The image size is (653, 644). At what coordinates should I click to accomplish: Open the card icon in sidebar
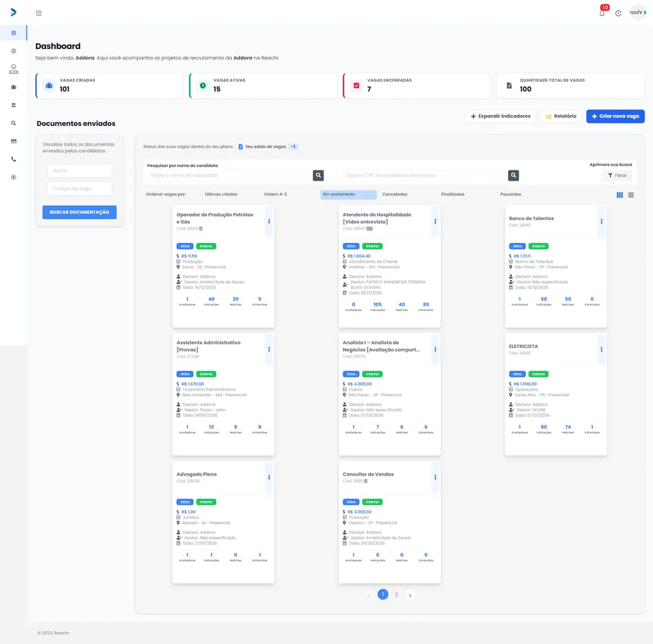tap(14, 141)
